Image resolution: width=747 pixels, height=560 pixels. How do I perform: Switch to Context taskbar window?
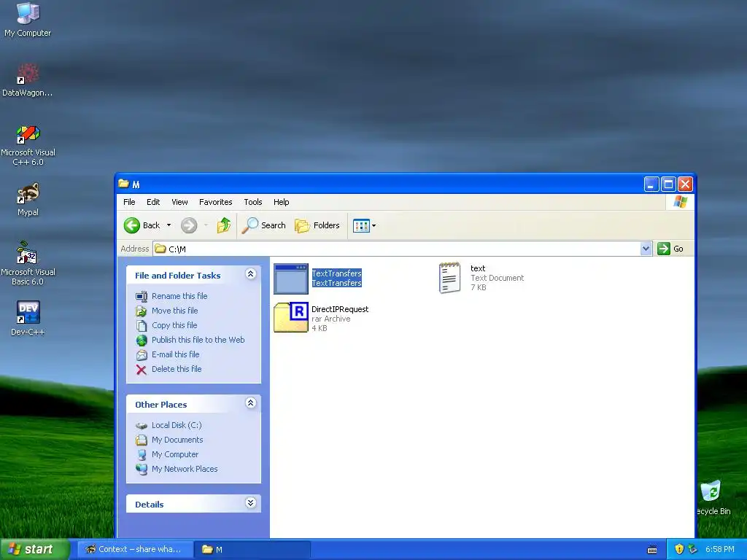pos(135,549)
